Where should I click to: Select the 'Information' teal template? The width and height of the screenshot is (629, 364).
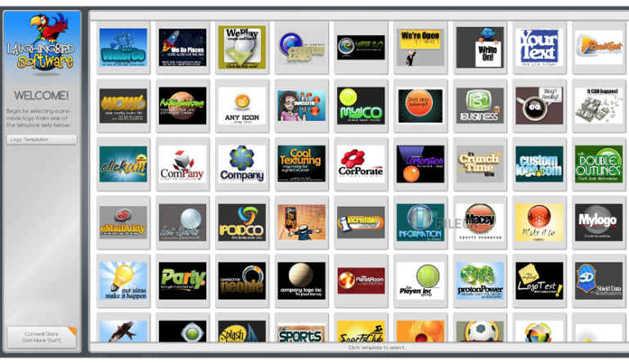pos(420,222)
